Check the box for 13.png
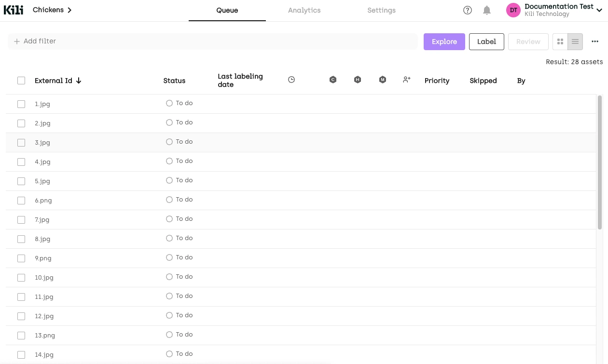The height and width of the screenshot is (364, 608). tap(21, 336)
